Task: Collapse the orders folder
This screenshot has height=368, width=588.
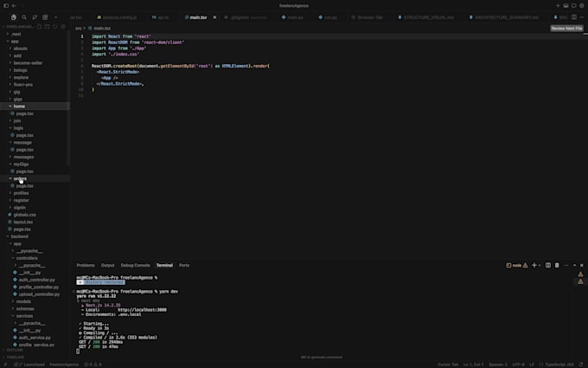Action: [20, 178]
